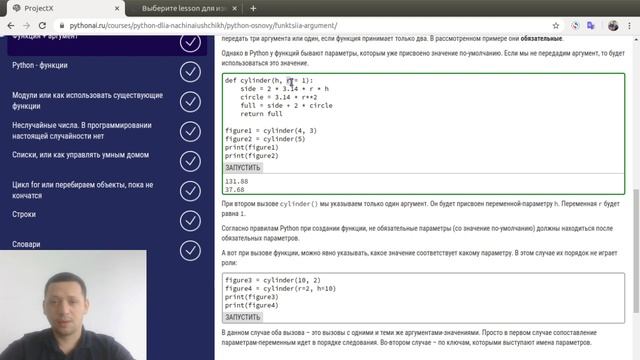Open lesson 'Модули или как использовать существующие функции'
Screen dimensions: 640x360
[87, 100]
